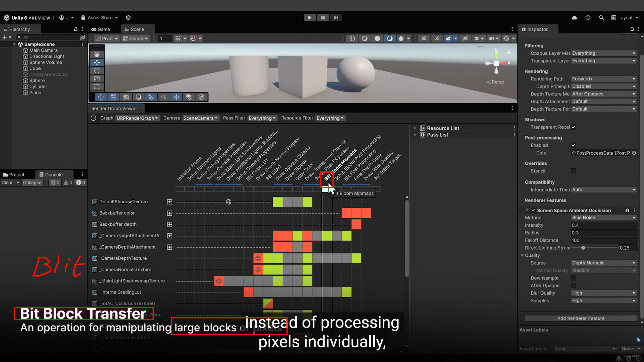Viewport: 644px width, 362px height.
Task: Click the Pause button in the toolbar
Action: click(x=323, y=18)
